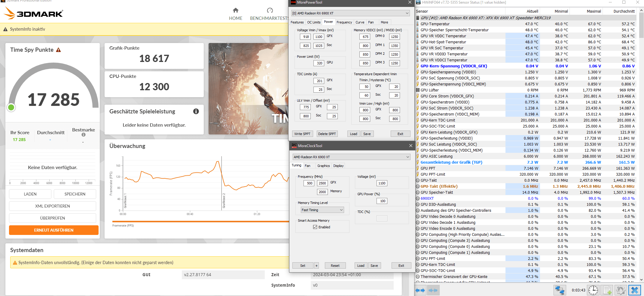Click the SystemInfo inaktiv warning triangle

(5, 29)
